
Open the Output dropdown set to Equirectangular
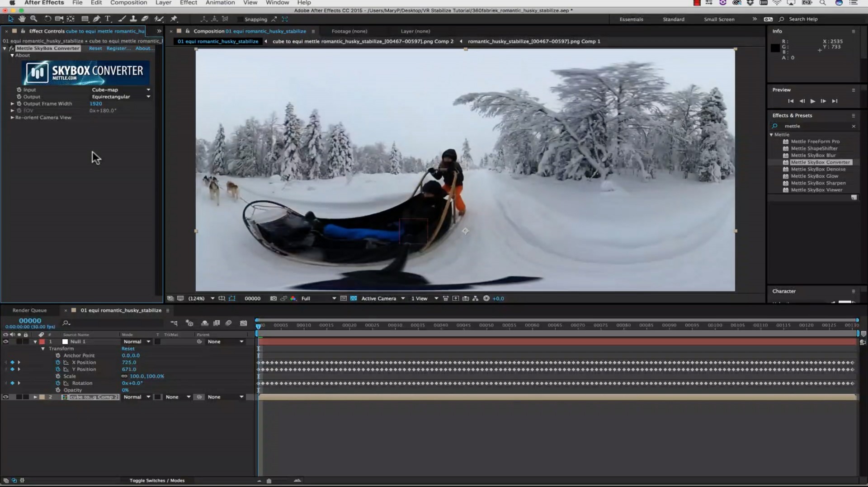(x=120, y=97)
